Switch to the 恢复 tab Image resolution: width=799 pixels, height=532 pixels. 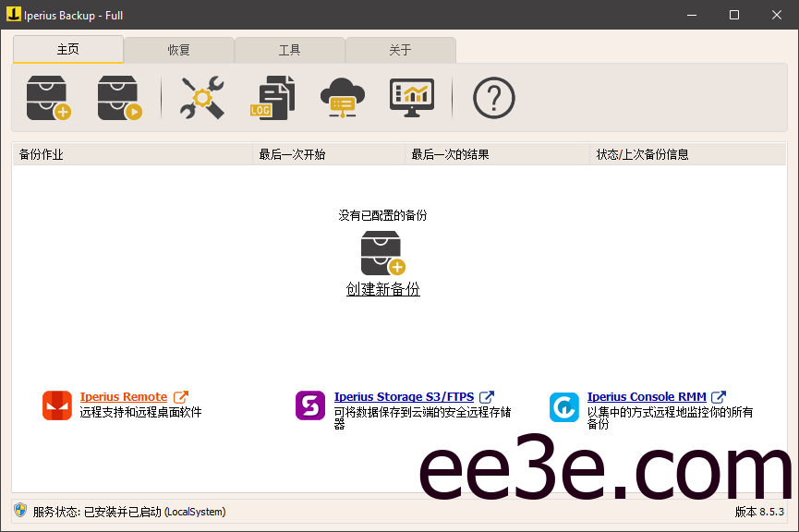click(x=179, y=50)
